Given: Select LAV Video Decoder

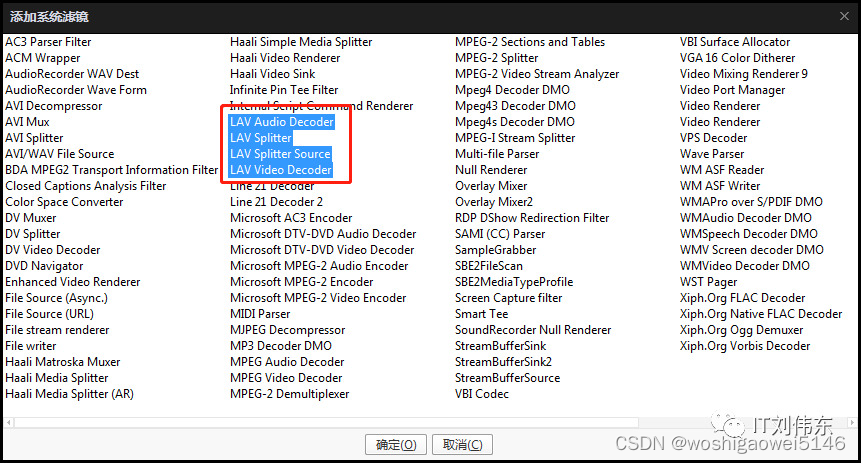Looking at the screenshot, I should click(281, 170).
